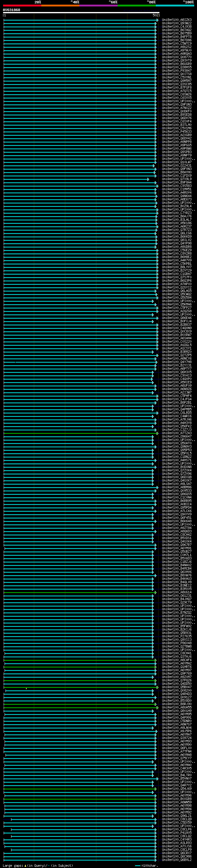Open hit UniRef100_C5WTC9
197x868 pixels.
point(176,43)
